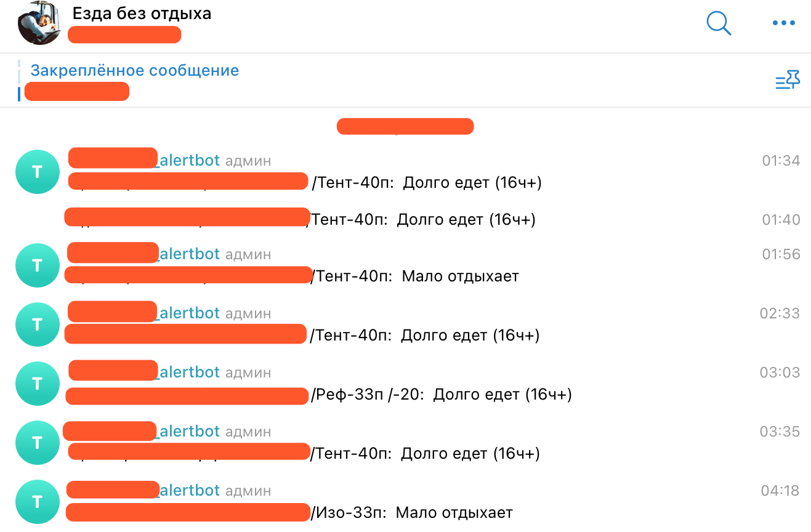Click the group avatar photo
811x532 pixels.
[x=39, y=23]
